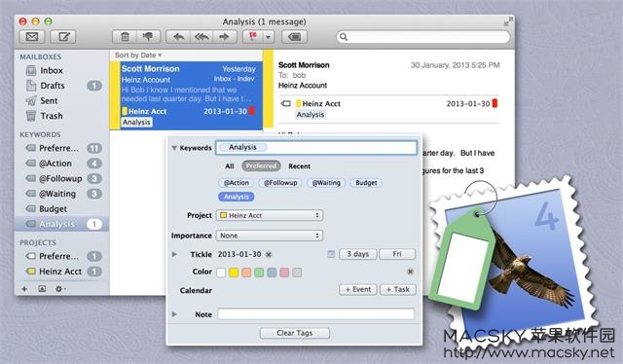Choose the yellow color swatch

pyautogui.click(x=234, y=273)
